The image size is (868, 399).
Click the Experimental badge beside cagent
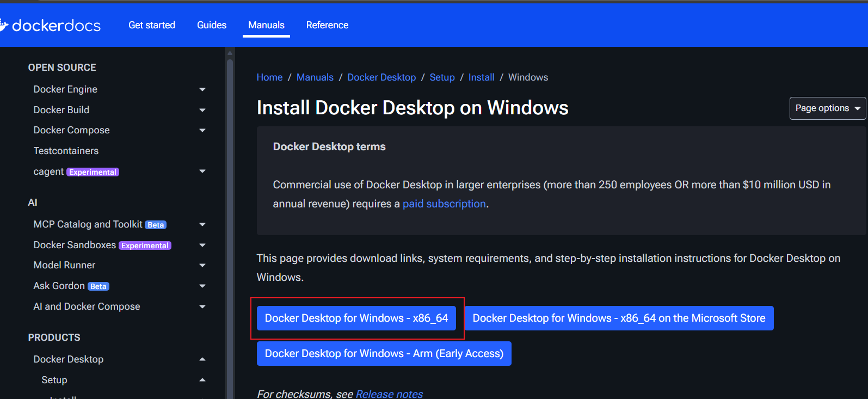[x=93, y=172]
